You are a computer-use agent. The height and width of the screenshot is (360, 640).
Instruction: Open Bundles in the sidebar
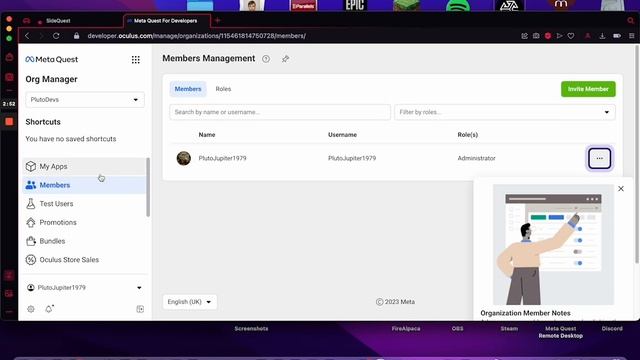[x=84, y=241]
